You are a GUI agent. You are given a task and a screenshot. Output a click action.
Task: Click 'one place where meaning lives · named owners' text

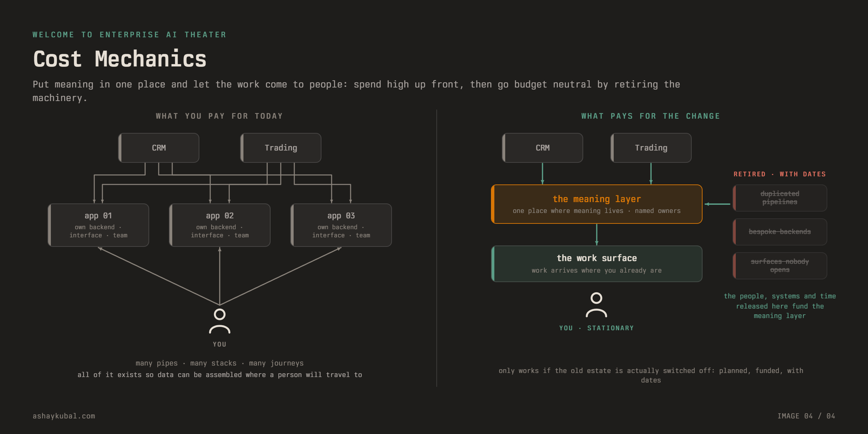(597, 211)
